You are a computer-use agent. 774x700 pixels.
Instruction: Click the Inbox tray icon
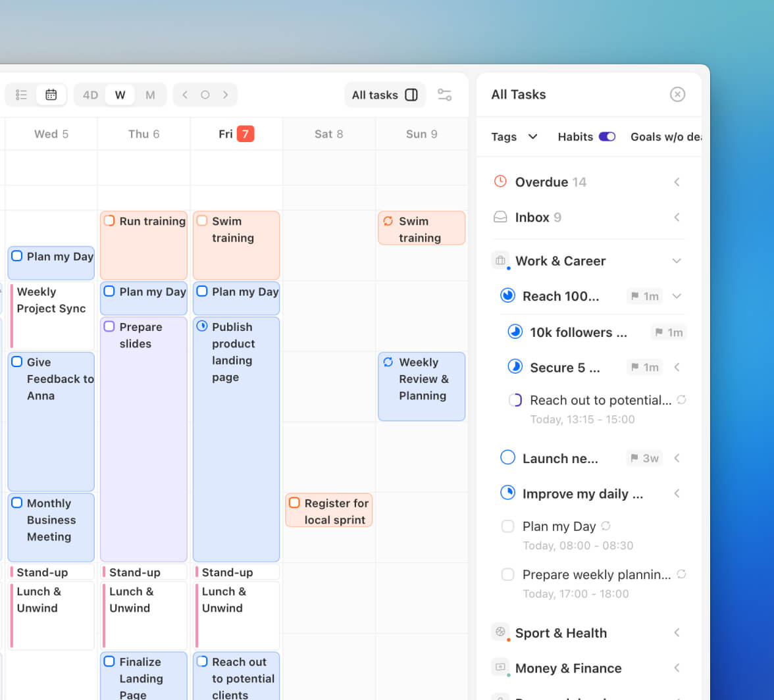click(500, 217)
